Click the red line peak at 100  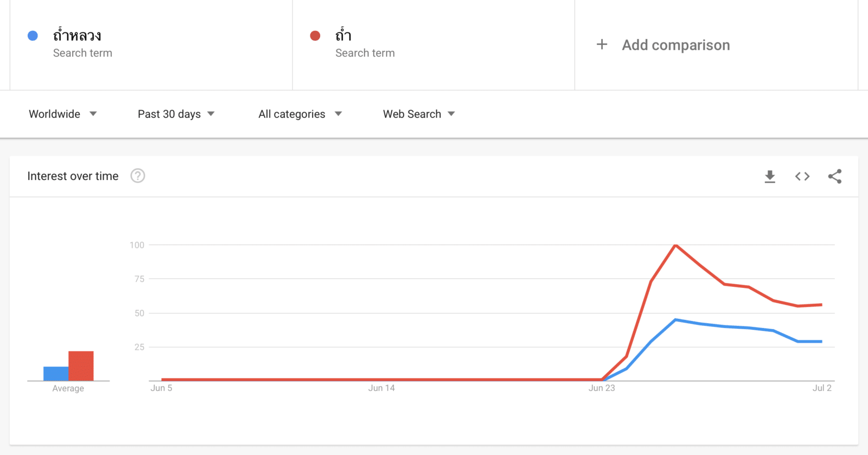coord(675,246)
